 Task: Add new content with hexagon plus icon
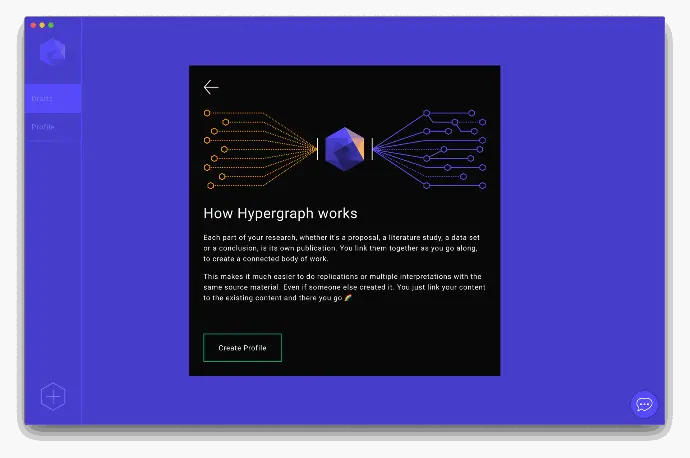53,396
